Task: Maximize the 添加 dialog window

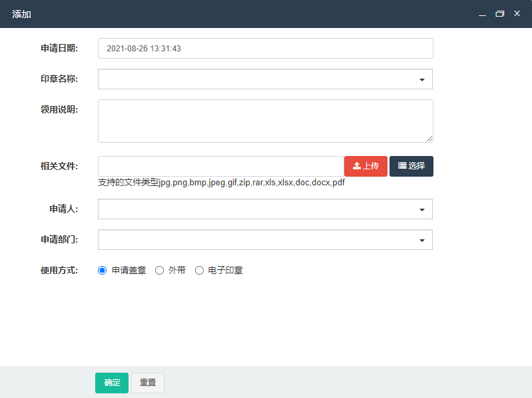Action: pos(500,13)
